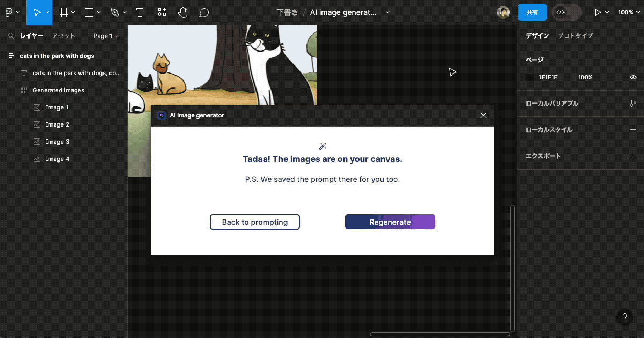Open the Actions icon in the toolbar
This screenshot has height=338, width=644.
coord(162,12)
